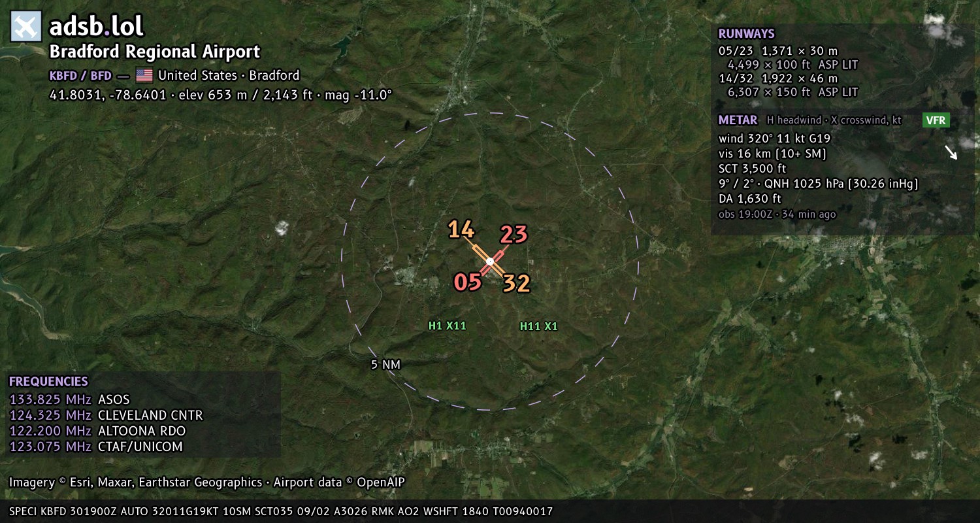Select the 124.325 MHz Cleveland CNTR frequency
The height and width of the screenshot is (523, 980).
point(106,415)
